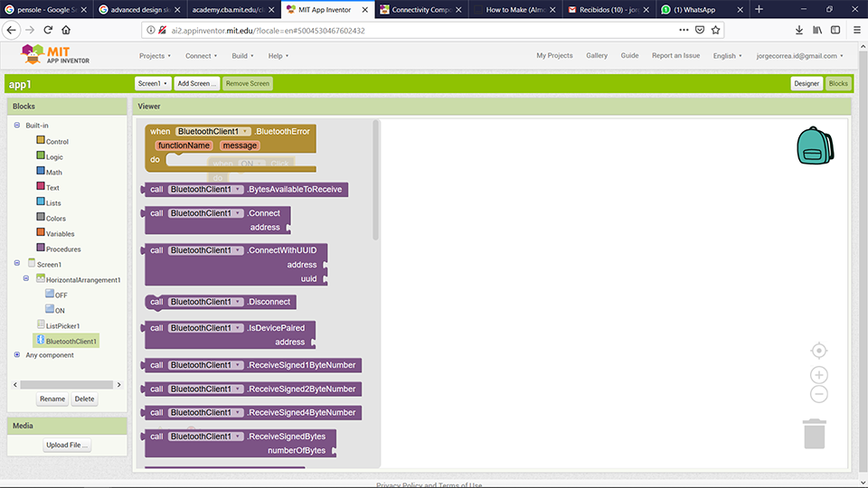Open the Help menu
868x488 pixels.
coord(278,56)
